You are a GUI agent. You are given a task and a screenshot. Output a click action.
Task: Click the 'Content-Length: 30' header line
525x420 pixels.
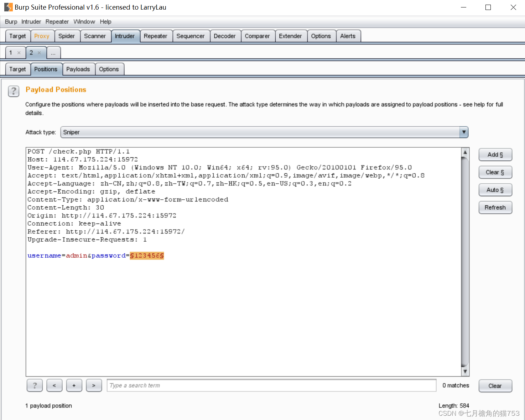(66, 208)
